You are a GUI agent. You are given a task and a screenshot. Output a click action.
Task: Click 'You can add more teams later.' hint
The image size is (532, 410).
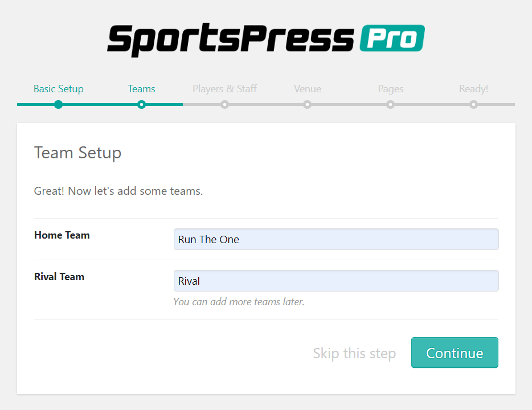click(239, 302)
